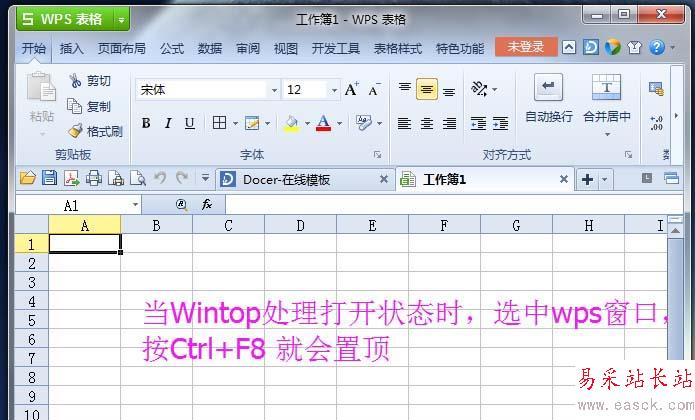This screenshot has height=420, width=695.
Task: Open the 开发工具 (Developer) tab
Action: tap(336, 48)
